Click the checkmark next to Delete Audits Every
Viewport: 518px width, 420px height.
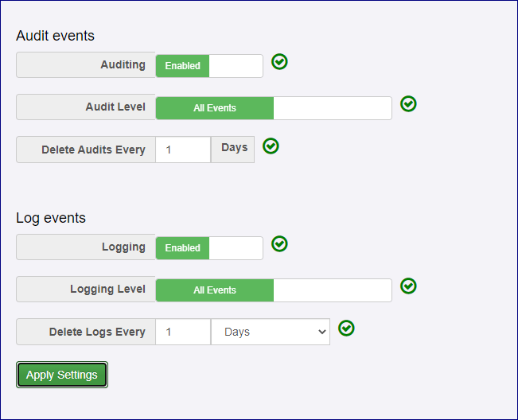point(271,146)
